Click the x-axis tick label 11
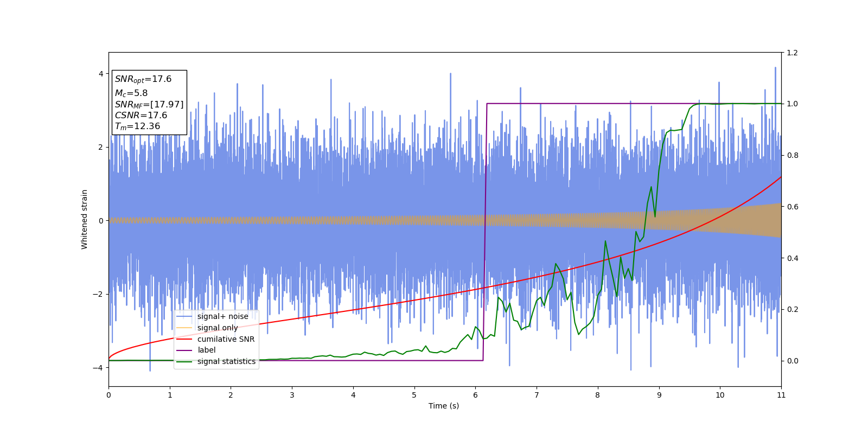 coord(781,395)
